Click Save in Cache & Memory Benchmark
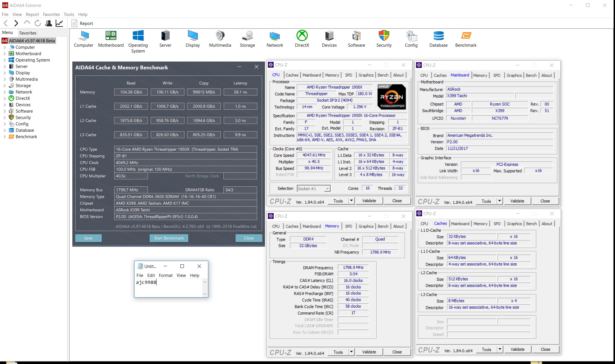 point(88,238)
